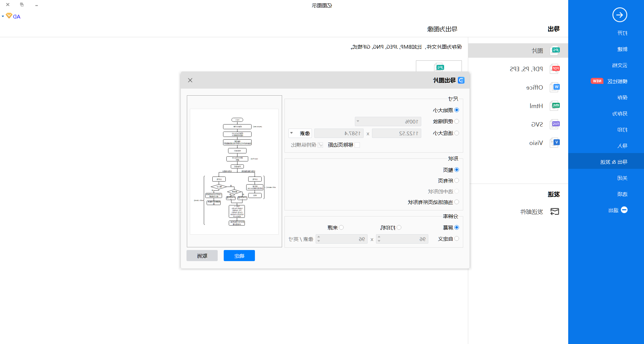Select the Visio export type label
The height and width of the screenshot is (344, 644).
536,143
